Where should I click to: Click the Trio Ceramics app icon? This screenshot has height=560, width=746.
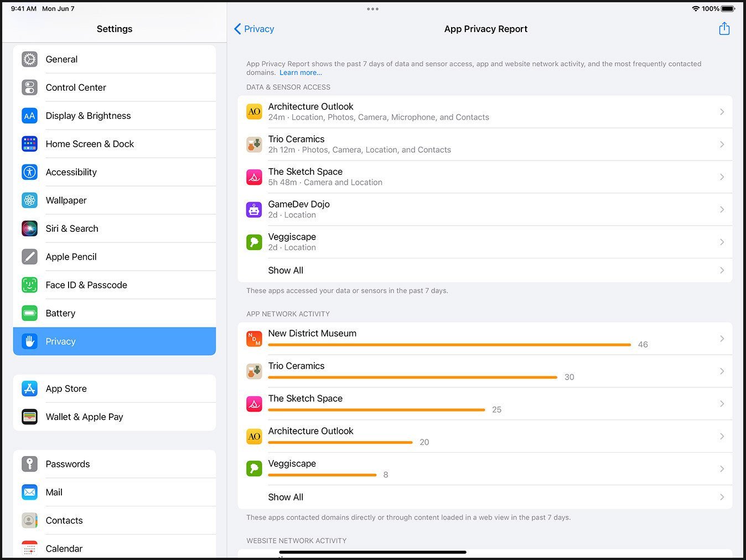[254, 144]
